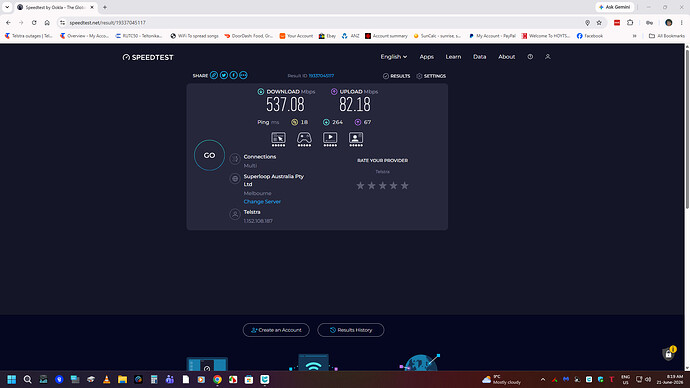Screen dimensions: 690x388
Task: Switch to the SETTINGS tab
Action: pyautogui.click(x=431, y=76)
